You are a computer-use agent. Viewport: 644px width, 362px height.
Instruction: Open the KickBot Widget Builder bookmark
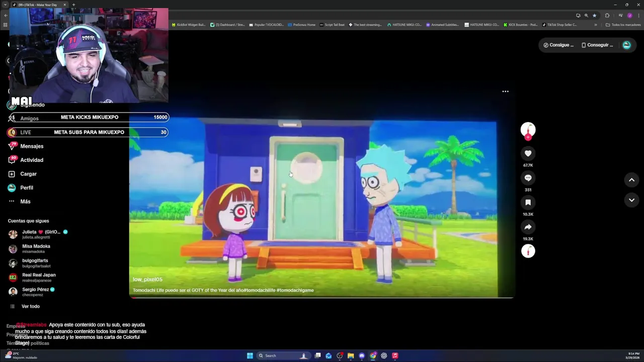tap(189, 25)
